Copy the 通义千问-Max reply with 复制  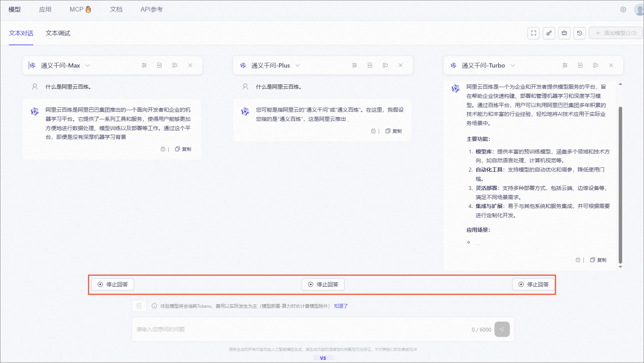(x=183, y=149)
